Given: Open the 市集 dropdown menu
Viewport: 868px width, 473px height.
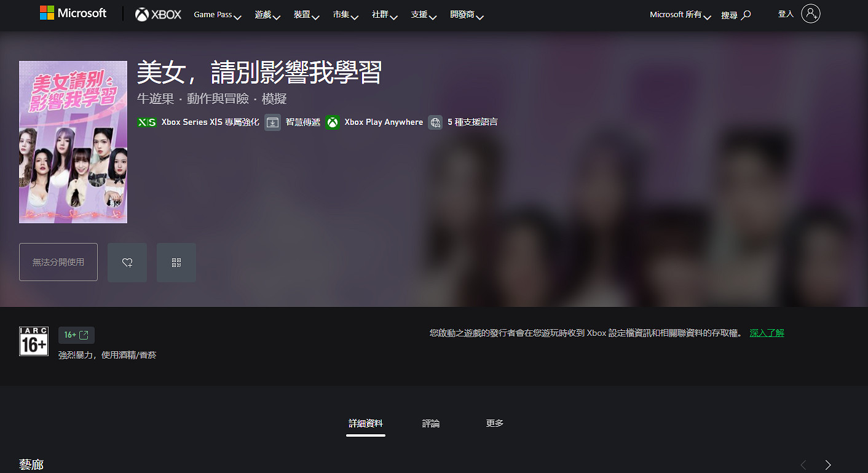Looking at the screenshot, I should pyautogui.click(x=345, y=15).
